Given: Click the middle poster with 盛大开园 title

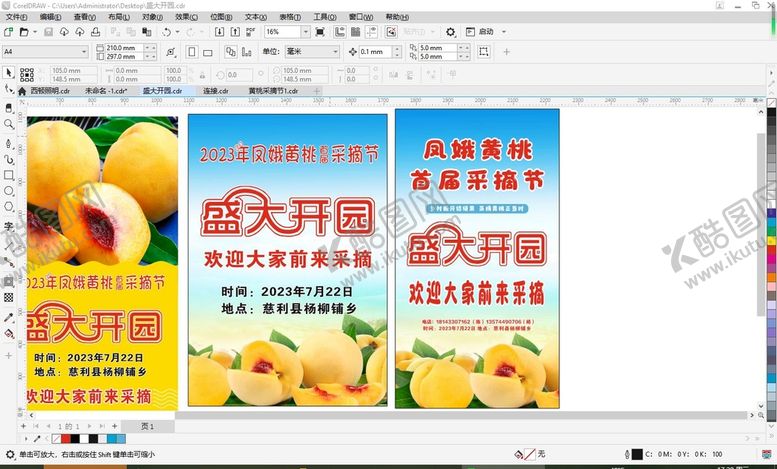Looking at the screenshot, I should (287, 260).
